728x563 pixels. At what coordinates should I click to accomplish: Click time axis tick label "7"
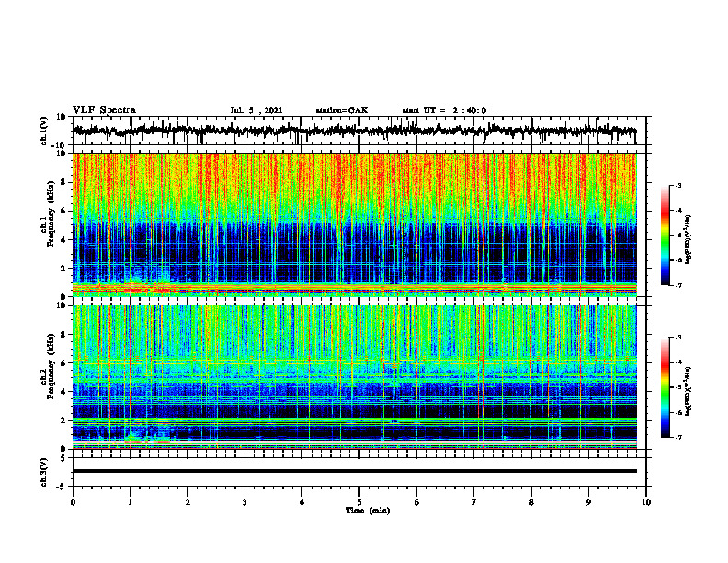(x=474, y=502)
